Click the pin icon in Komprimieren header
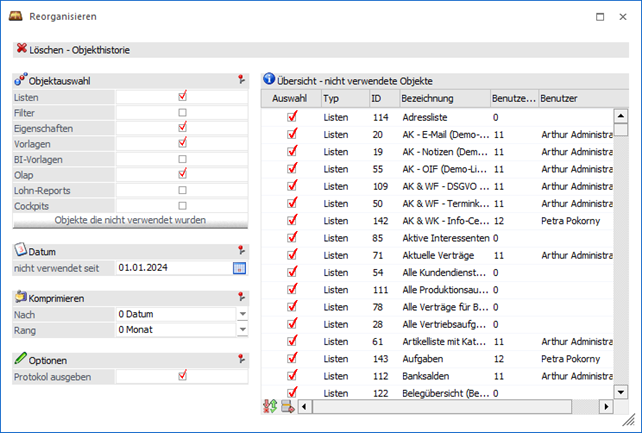Screen dimensions: 642x433 (x=241, y=297)
